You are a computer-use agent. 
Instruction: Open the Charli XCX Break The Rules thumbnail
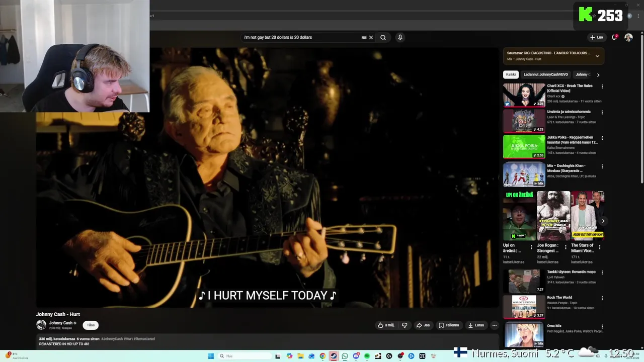[524, 95]
